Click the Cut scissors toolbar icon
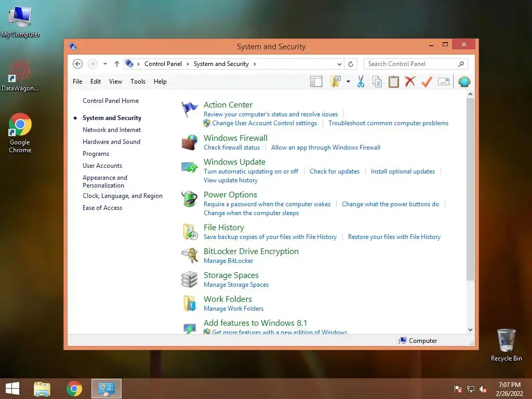532x399 pixels. coord(361,82)
